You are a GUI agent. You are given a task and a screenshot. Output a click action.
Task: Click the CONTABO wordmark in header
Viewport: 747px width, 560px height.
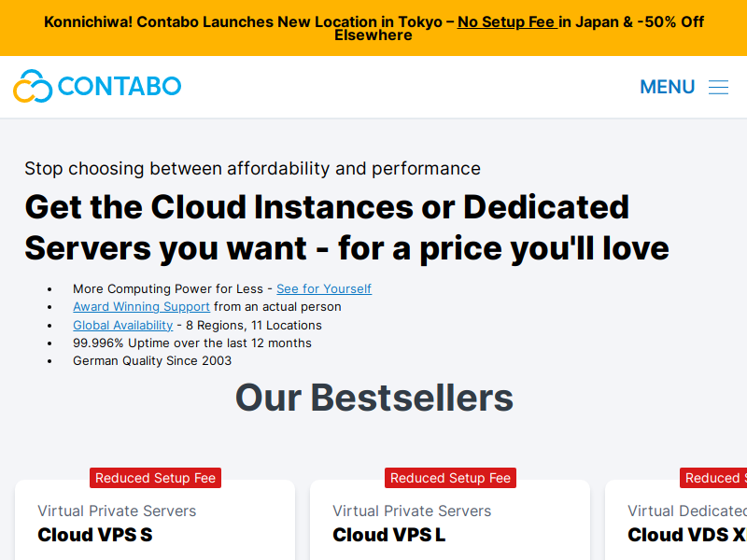(120, 86)
